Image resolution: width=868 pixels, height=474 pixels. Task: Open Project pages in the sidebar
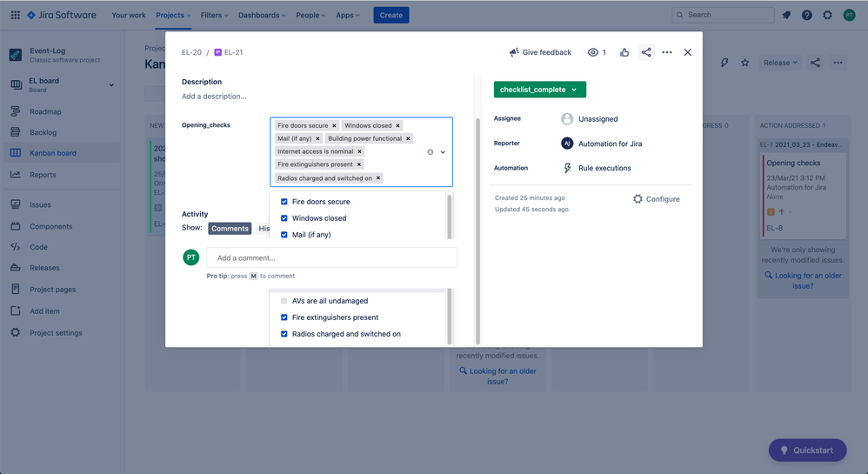(x=62, y=289)
